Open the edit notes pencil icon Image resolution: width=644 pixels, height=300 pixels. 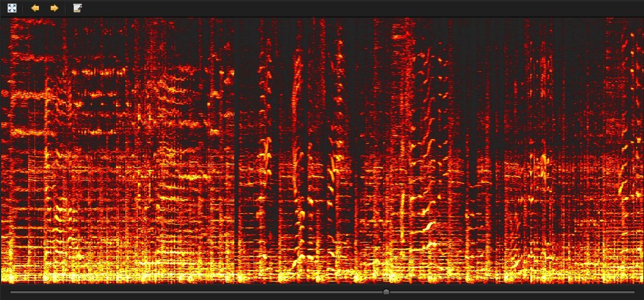[x=78, y=8]
